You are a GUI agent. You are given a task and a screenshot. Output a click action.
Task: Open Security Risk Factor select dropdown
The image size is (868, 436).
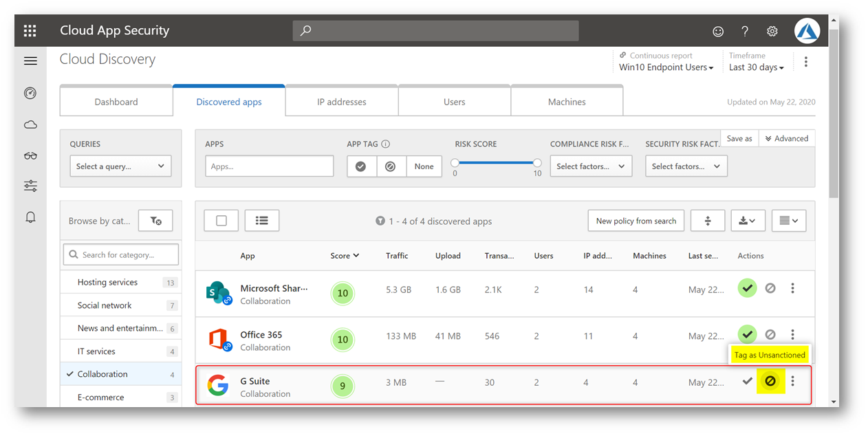coord(686,166)
